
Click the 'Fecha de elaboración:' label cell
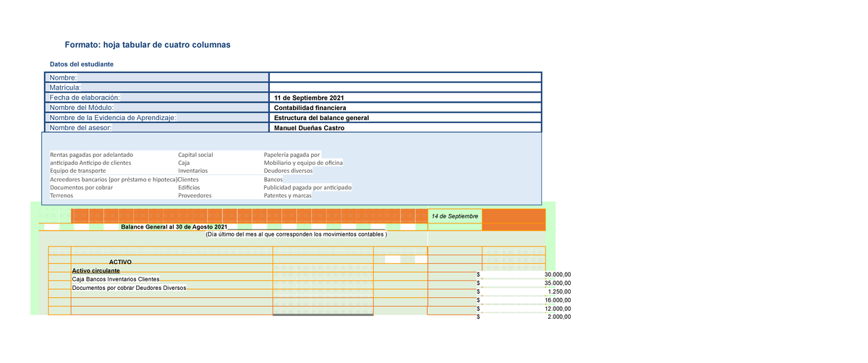[156, 98]
